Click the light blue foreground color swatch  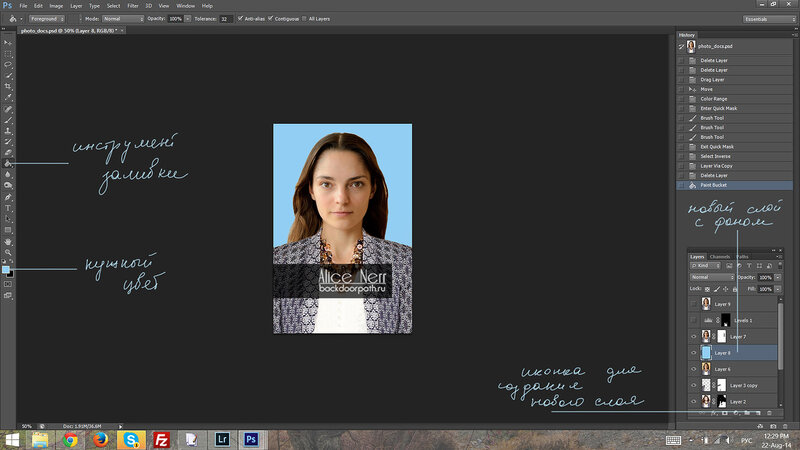tap(5, 269)
